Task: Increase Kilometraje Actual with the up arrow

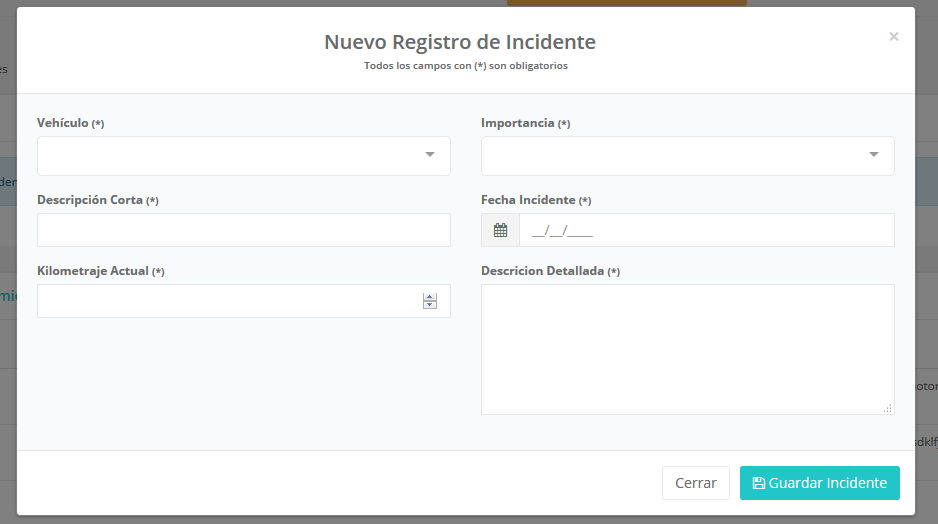Action: [x=430, y=296]
